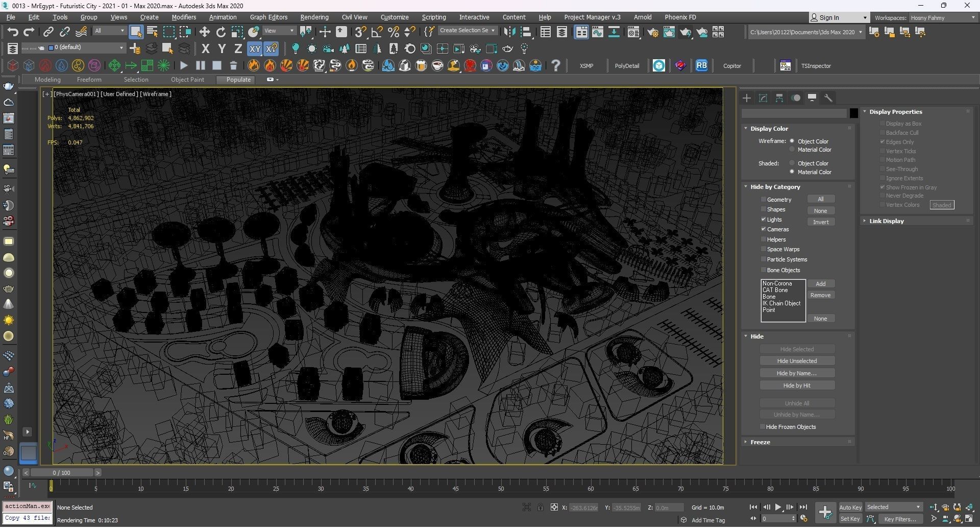Play the animation in timeline controls
The width and height of the screenshot is (980, 531).
(x=778, y=507)
